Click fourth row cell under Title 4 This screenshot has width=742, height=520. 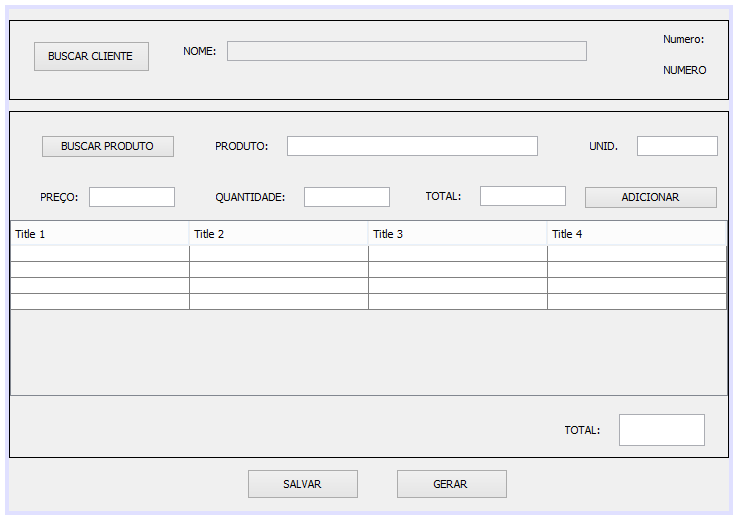click(636, 302)
